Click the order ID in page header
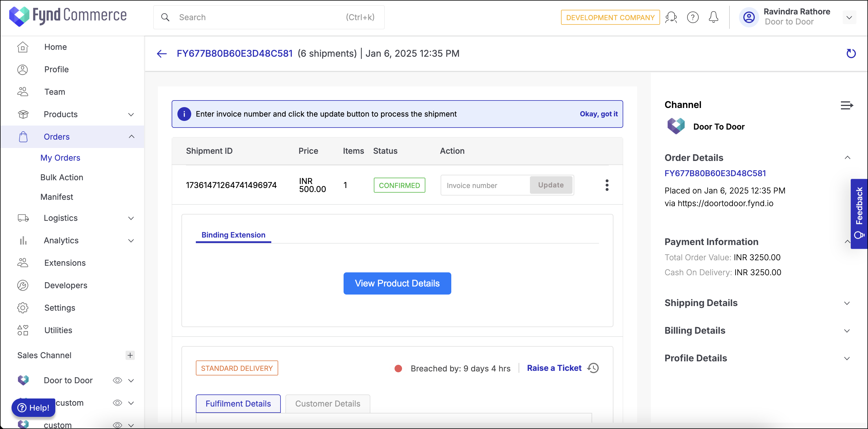Screen dimensions: 868x429 (x=234, y=54)
